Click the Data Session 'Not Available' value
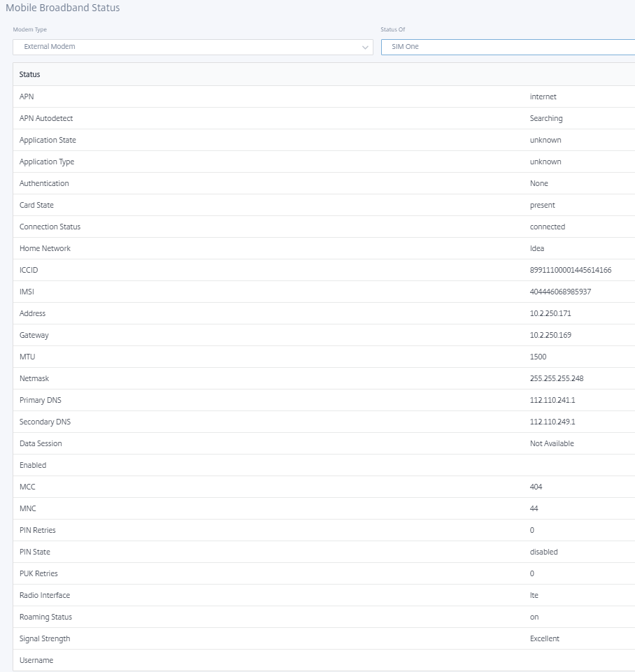This screenshot has width=635, height=672. 552,443
